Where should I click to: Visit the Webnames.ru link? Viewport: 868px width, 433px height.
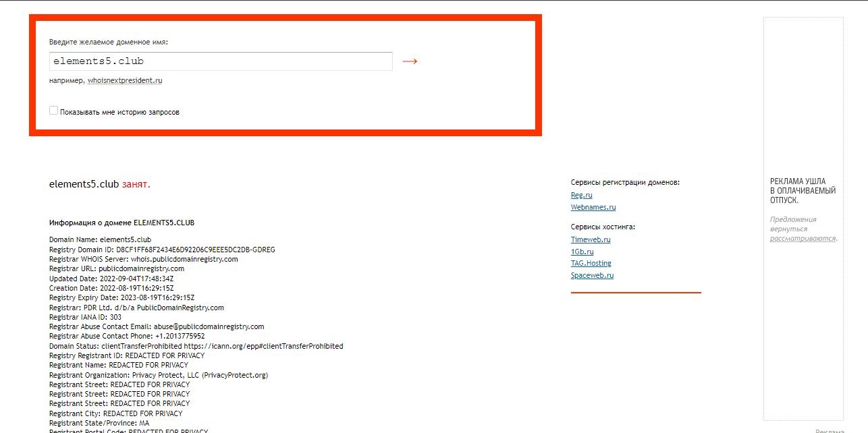tap(593, 207)
